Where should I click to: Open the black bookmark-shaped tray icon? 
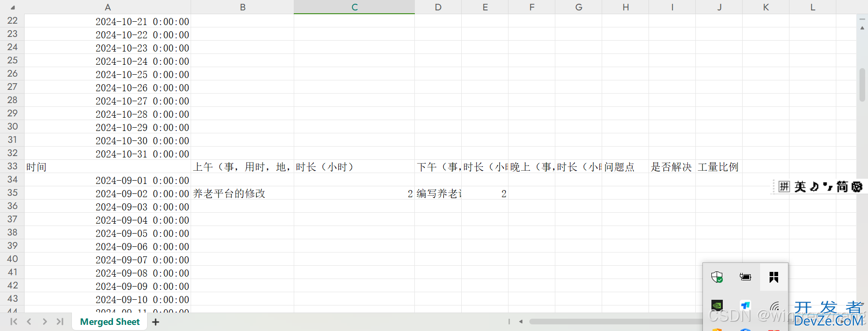pos(774,277)
